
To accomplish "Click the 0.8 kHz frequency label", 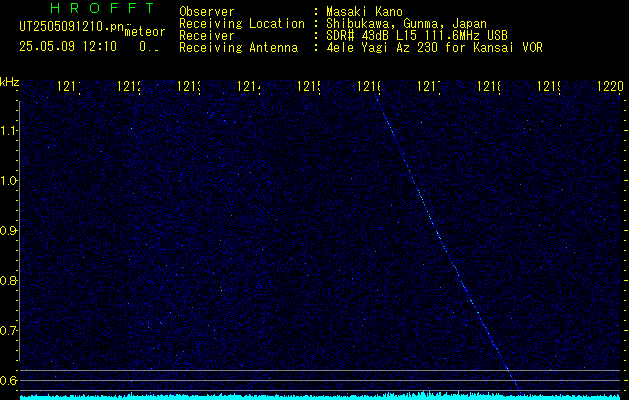I will point(9,281).
